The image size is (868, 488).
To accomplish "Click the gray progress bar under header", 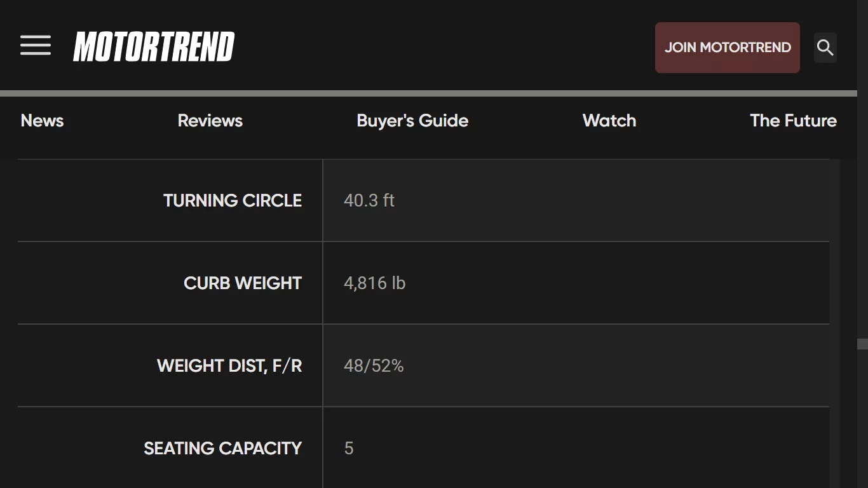I will click(x=428, y=93).
